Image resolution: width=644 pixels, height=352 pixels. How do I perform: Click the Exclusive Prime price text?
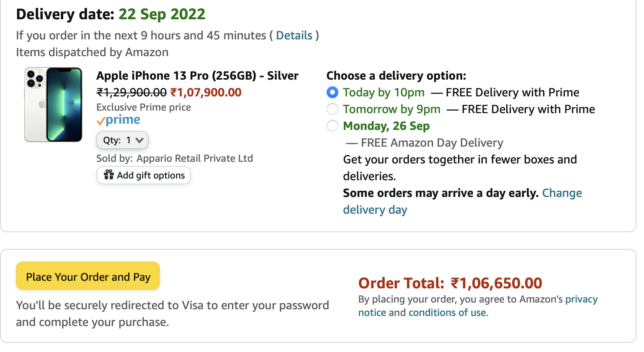[x=144, y=107]
